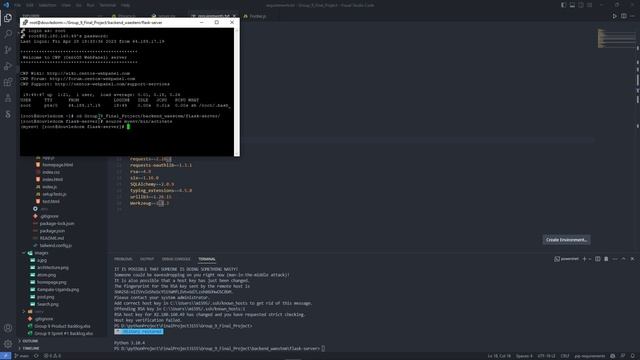Image resolution: width=640 pixels, height=360 pixels.
Task: Open homepage.html in Explorer
Action: click(58, 165)
